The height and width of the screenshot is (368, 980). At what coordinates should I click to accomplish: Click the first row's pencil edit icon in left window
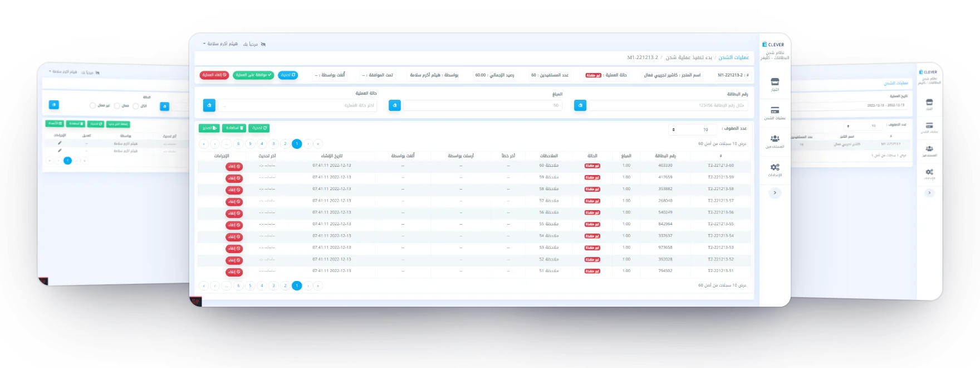click(60, 143)
